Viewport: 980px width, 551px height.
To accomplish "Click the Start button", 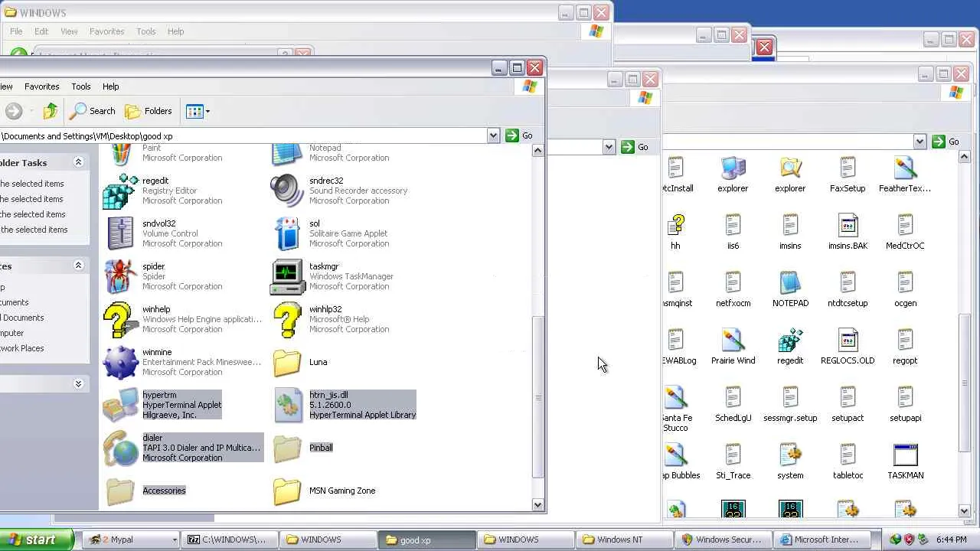I will [36, 540].
